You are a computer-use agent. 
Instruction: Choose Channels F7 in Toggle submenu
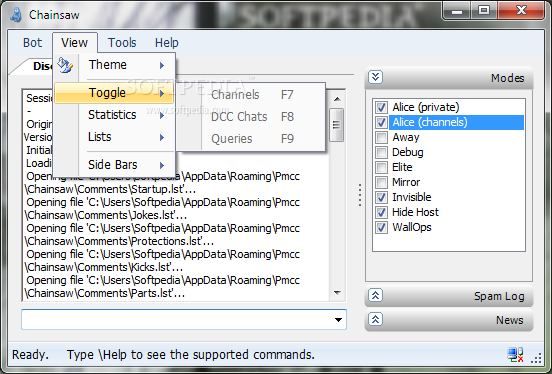252,94
